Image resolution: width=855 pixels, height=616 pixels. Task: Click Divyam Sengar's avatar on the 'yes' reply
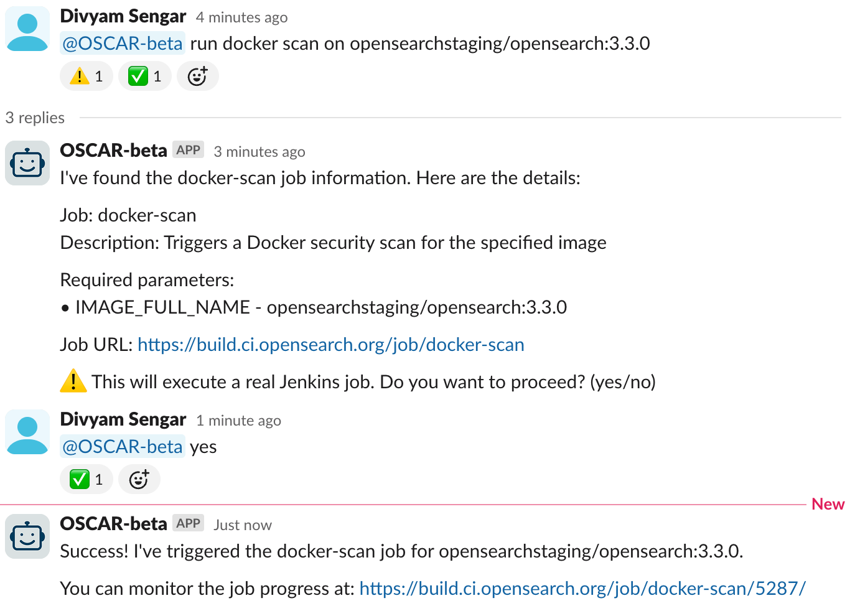(27, 432)
